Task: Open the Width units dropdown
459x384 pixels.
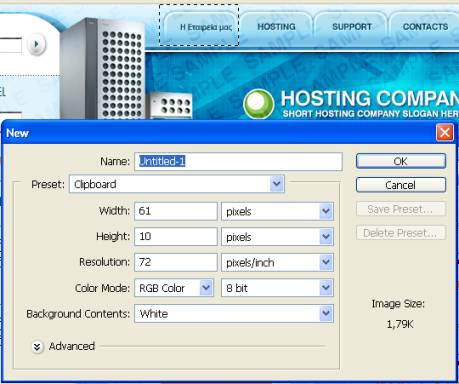Action: [277, 211]
